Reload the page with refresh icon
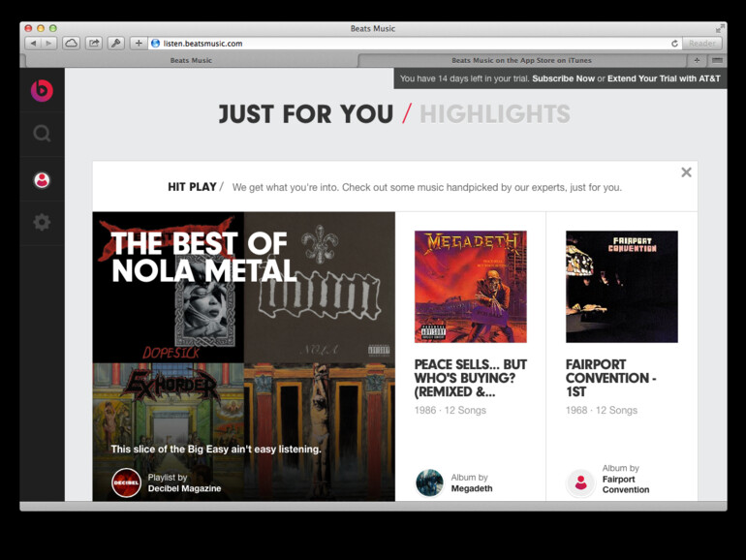The image size is (746, 560). 674,44
